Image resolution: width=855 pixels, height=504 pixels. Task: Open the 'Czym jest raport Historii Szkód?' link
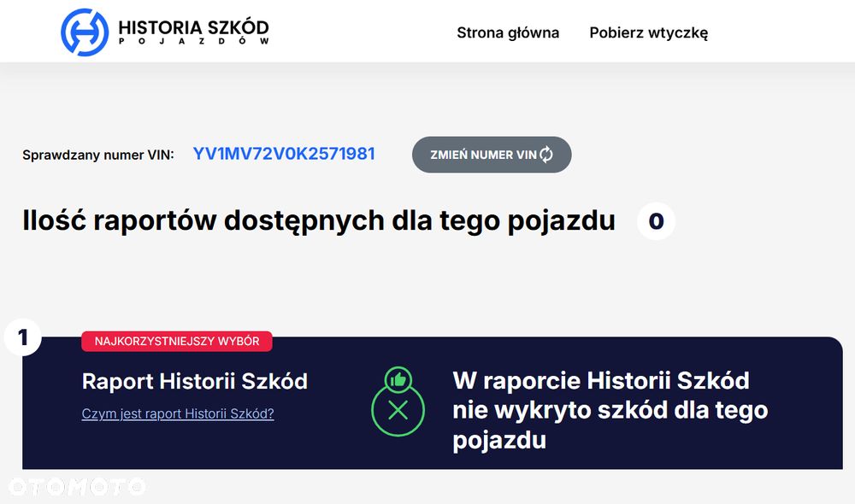(178, 414)
